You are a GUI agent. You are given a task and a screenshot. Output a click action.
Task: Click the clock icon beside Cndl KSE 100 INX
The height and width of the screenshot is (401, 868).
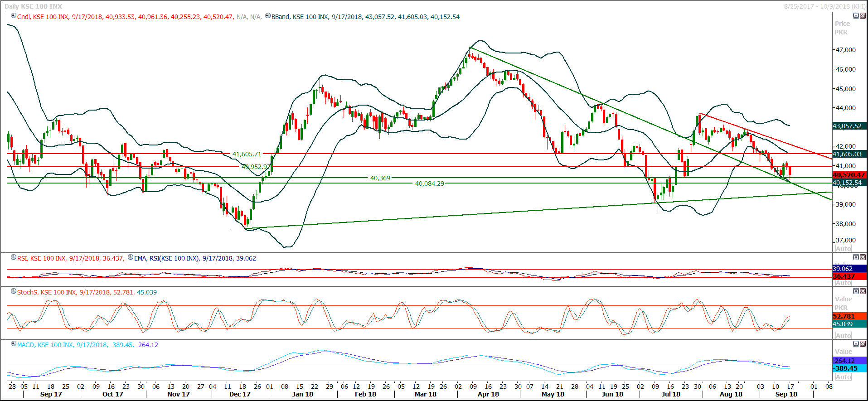pos(14,16)
